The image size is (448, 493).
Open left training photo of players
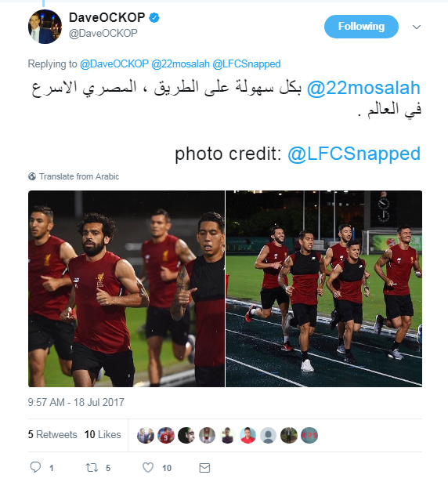(126, 288)
